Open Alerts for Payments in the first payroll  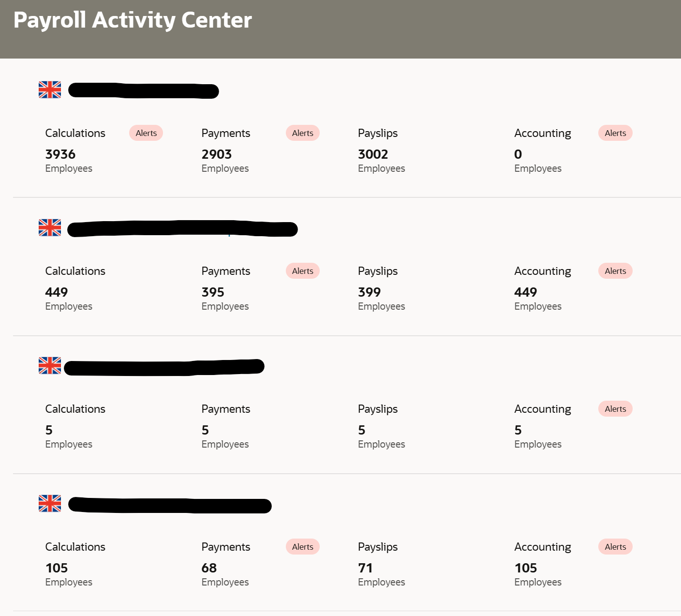(302, 133)
